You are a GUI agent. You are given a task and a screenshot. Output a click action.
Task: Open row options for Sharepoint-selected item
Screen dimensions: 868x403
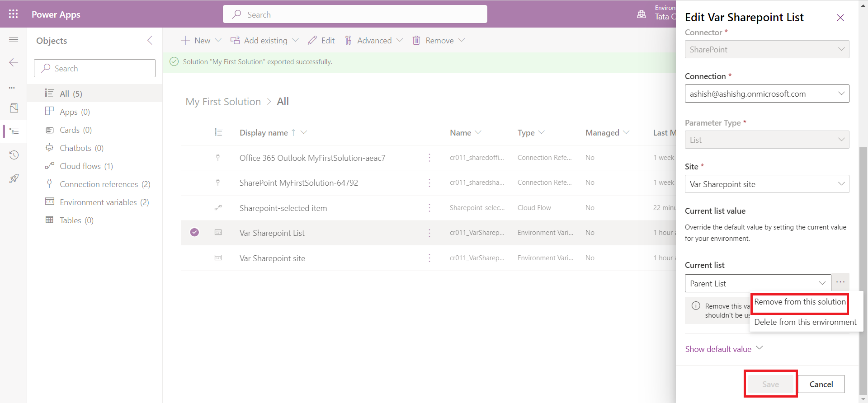pyautogui.click(x=429, y=208)
